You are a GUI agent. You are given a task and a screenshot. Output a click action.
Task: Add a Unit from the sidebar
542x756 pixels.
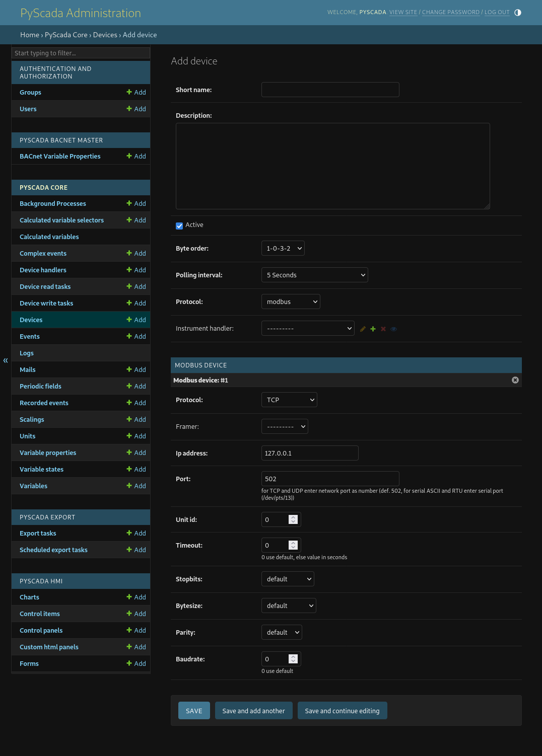[136, 436]
